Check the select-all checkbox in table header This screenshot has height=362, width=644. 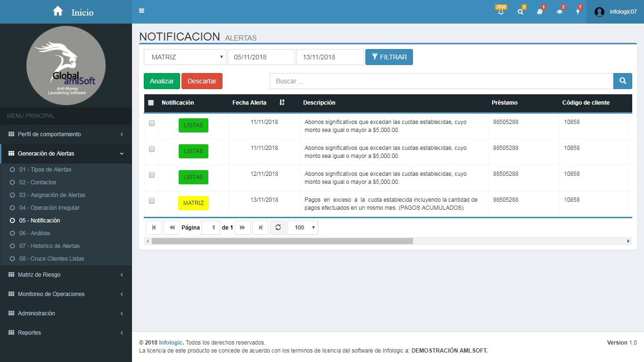(x=151, y=103)
